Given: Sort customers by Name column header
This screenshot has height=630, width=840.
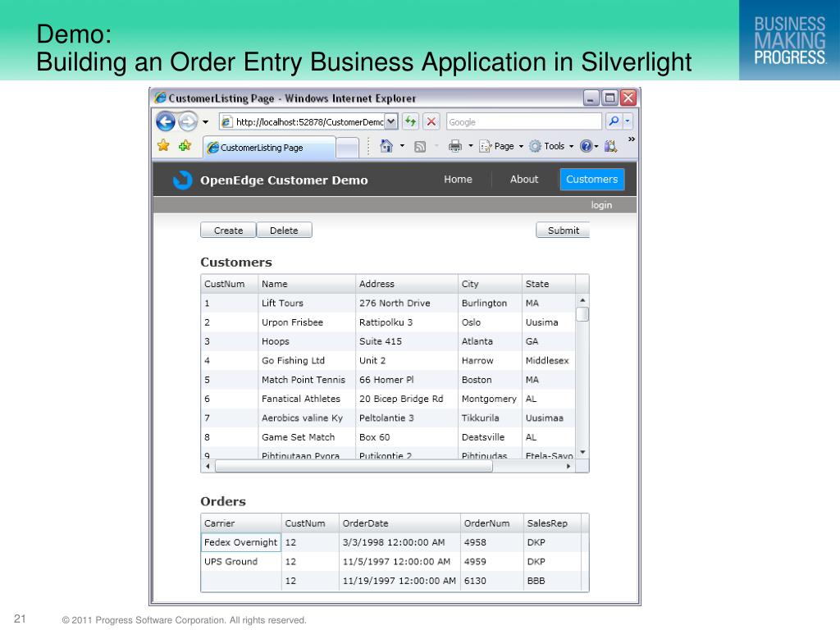Looking at the screenshot, I should (x=307, y=284).
